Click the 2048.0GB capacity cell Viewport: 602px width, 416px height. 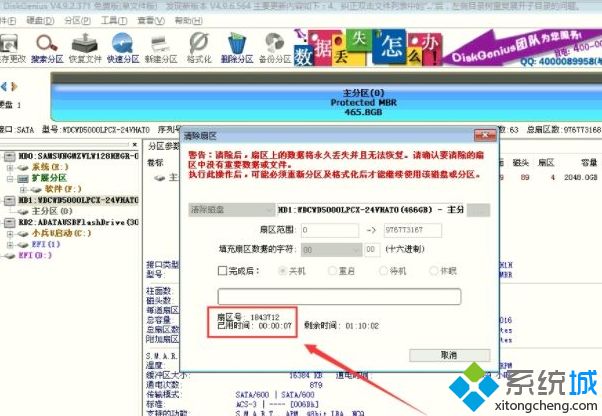[x=580, y=177]
